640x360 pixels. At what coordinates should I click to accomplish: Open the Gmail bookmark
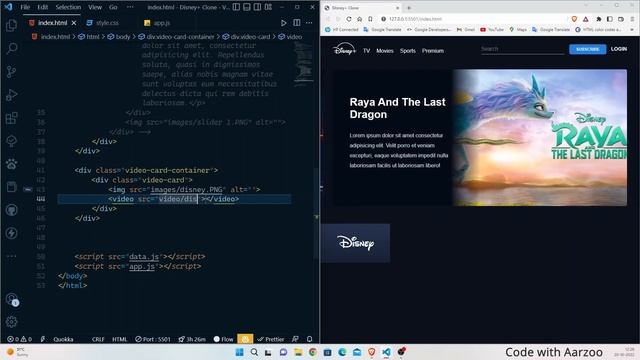pos(466,29)
